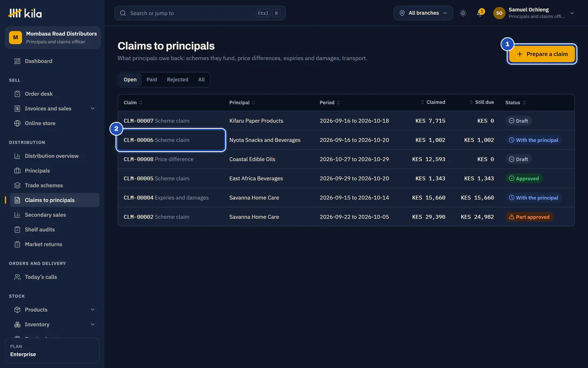Click the Shelf audits clipboard icon

click(x=17, y=229)
